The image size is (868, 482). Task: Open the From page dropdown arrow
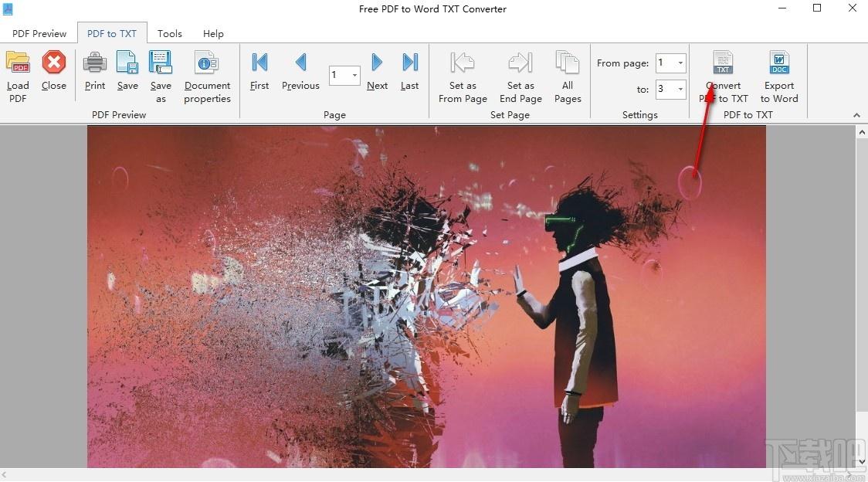(680, 63)
